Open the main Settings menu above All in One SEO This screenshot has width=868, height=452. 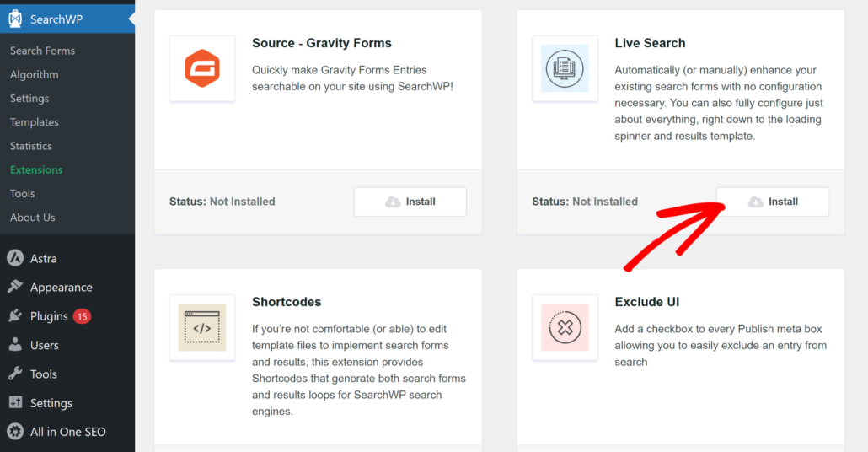point(51,403)
